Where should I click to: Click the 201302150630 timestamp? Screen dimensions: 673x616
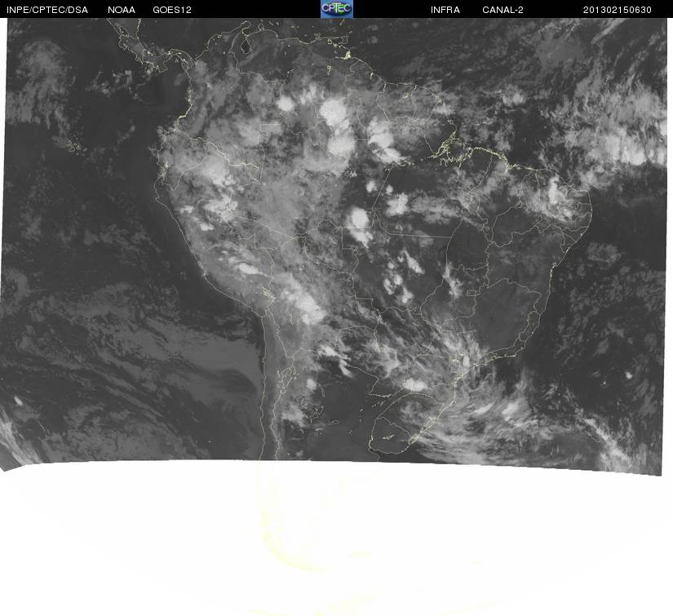click(618, 10)
